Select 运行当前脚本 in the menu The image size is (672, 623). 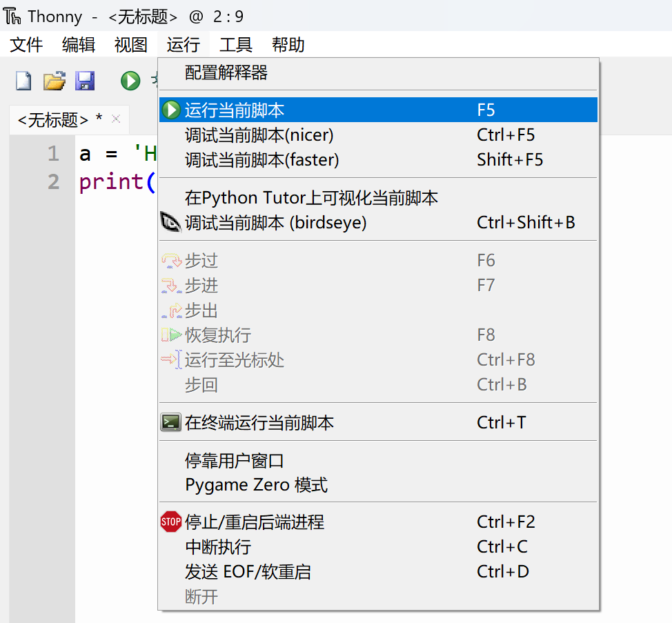coord(235,110)
